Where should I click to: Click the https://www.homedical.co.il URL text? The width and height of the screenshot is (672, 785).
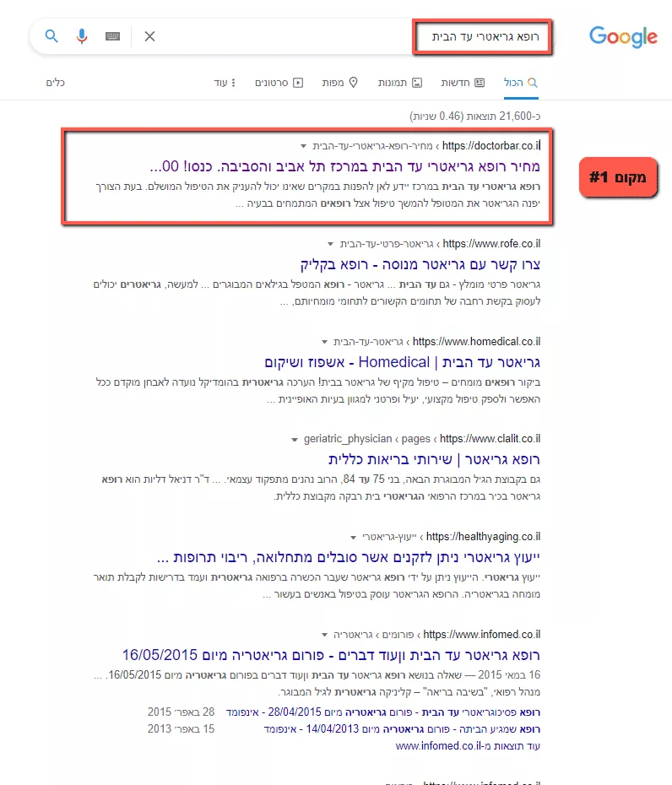tap(477, 342)
